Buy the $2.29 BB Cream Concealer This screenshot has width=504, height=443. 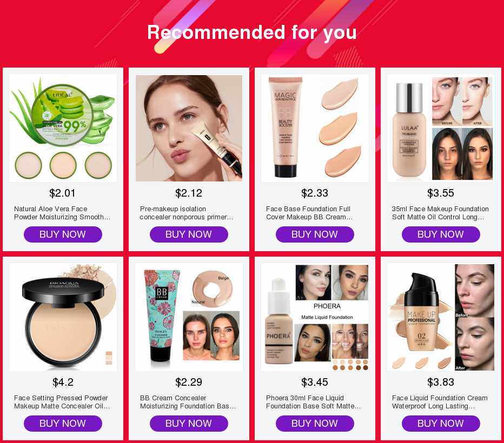click(189, 424)
